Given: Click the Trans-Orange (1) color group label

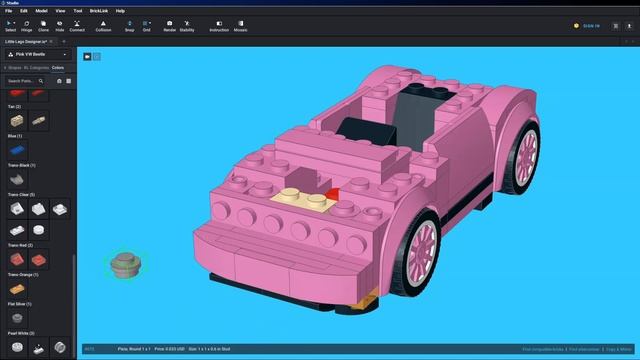Looking at the screenshot, I should tap(23, 275).
